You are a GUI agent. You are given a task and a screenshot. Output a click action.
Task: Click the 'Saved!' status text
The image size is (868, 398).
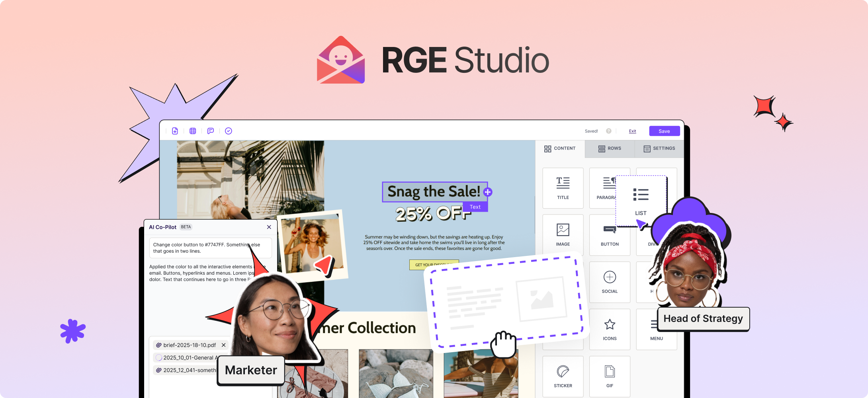(x=591, y=131)
